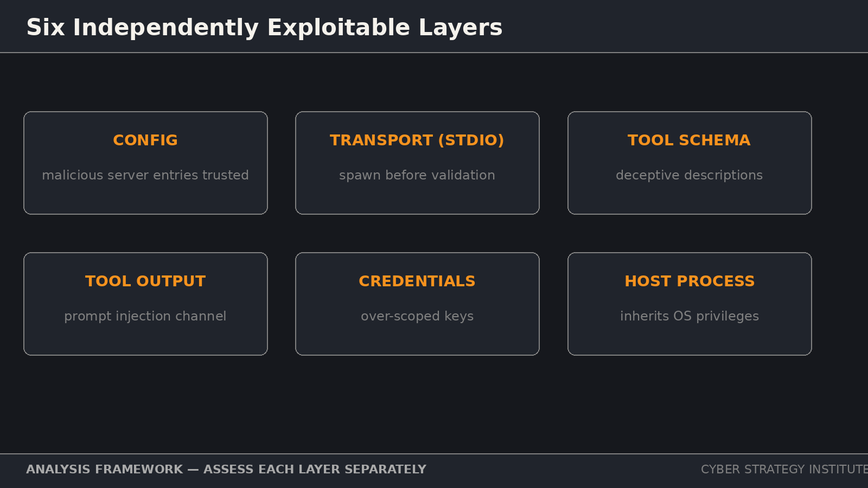Click 'prompt injection channel' text

[x=145, y=317]
